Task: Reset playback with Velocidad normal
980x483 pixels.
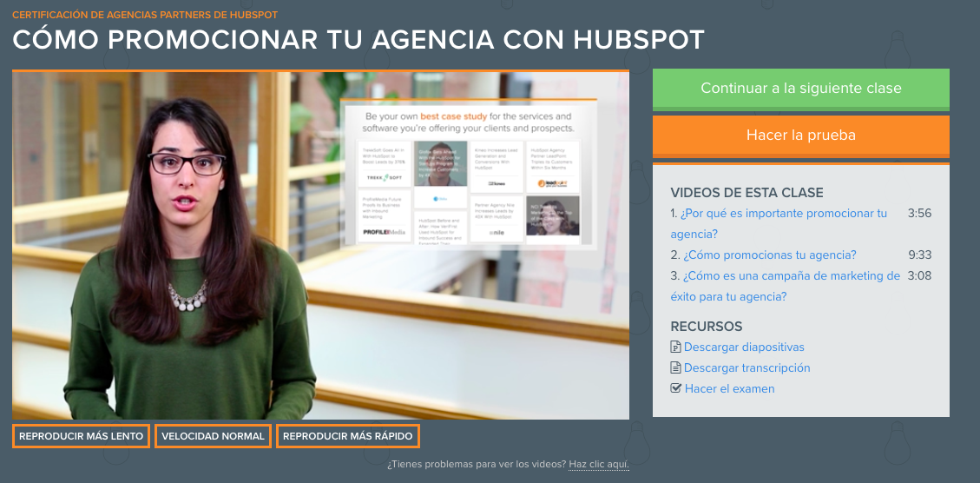Action: [214, 436]
